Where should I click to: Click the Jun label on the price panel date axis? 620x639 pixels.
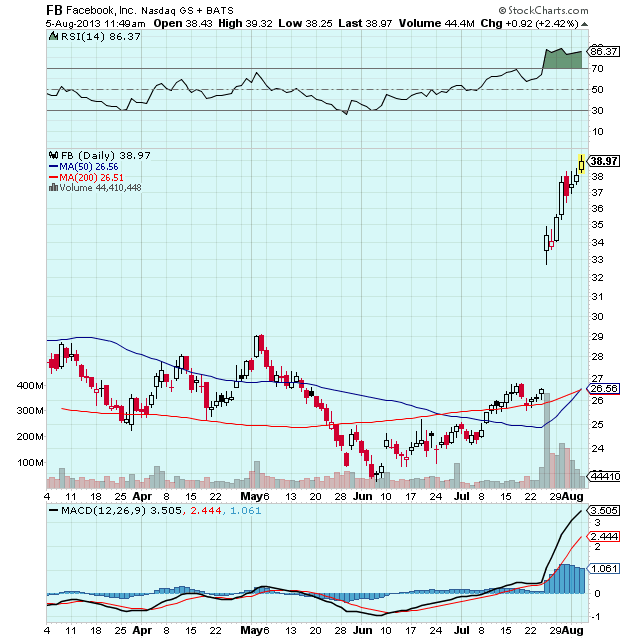pyautogui.click(x=362, y=496)
